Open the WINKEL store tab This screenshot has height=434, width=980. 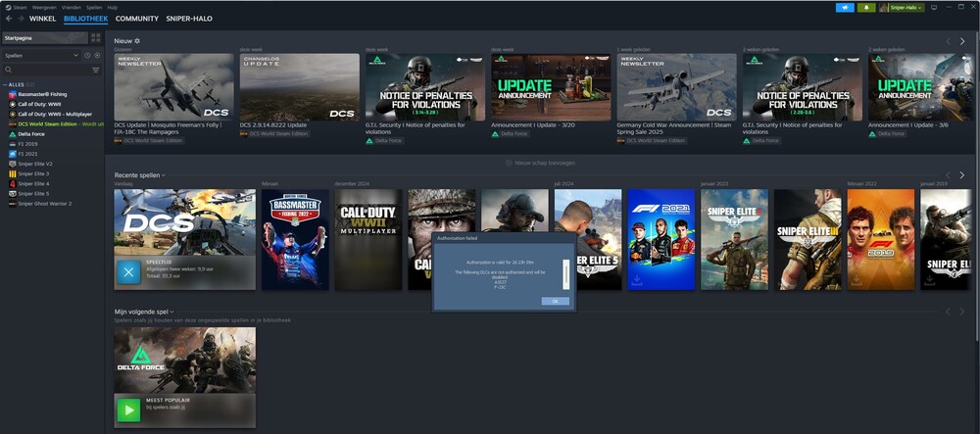click(x=42, y=19)
